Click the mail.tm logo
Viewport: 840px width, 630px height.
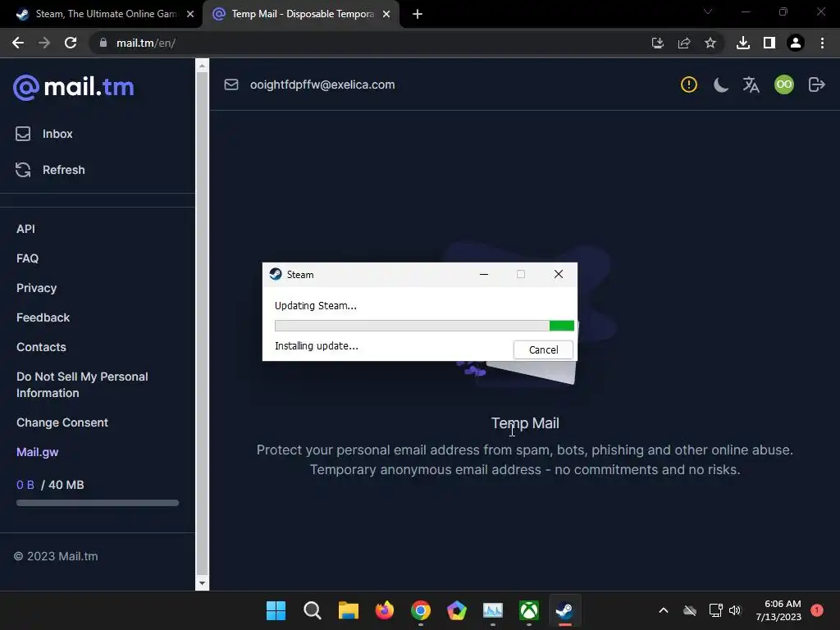tap(73, 87)
